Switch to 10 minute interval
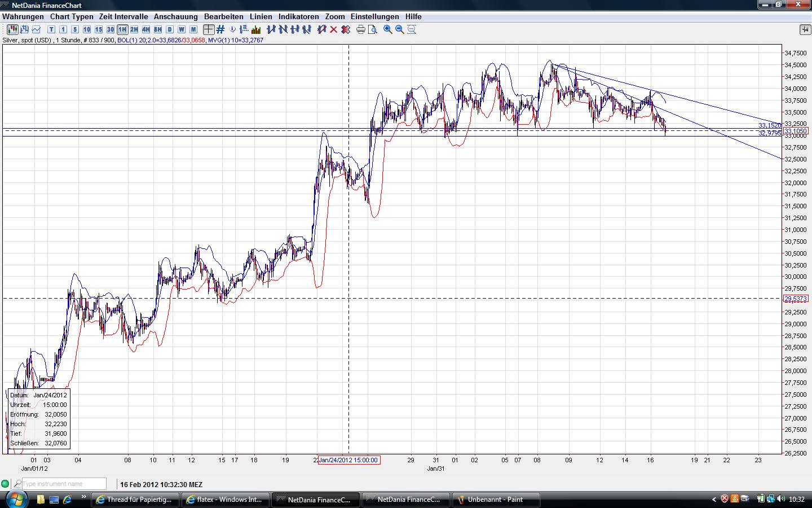Image resolution: width=812 pixels, height=508 pixels. coord(87,29)
